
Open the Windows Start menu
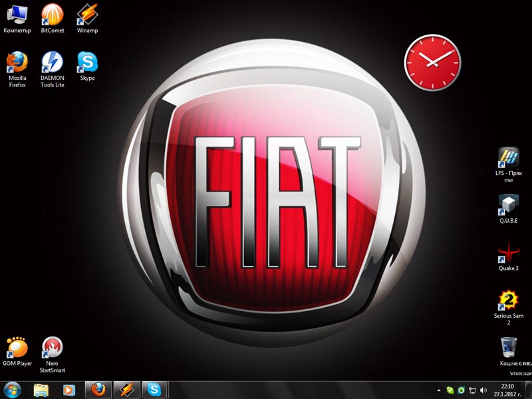12,390
